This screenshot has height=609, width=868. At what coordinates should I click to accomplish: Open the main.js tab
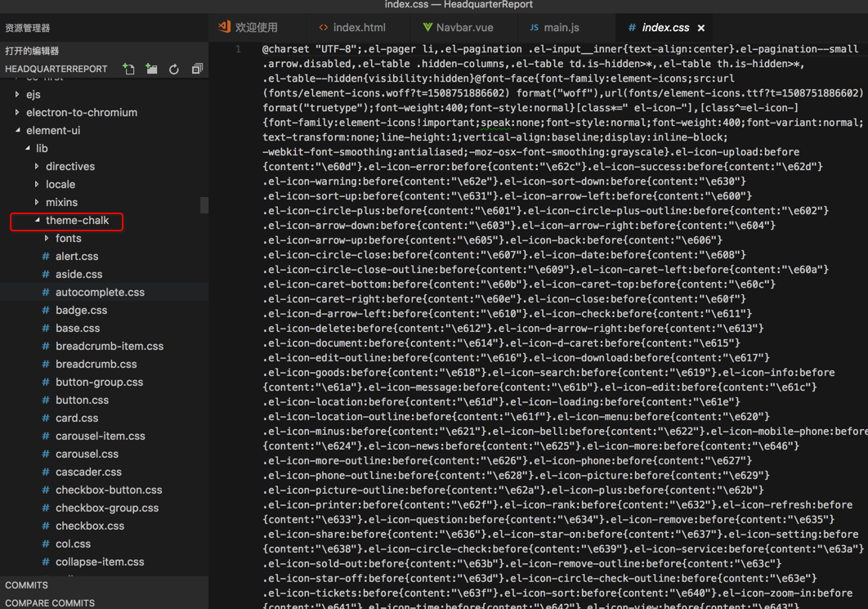point(554,27)
